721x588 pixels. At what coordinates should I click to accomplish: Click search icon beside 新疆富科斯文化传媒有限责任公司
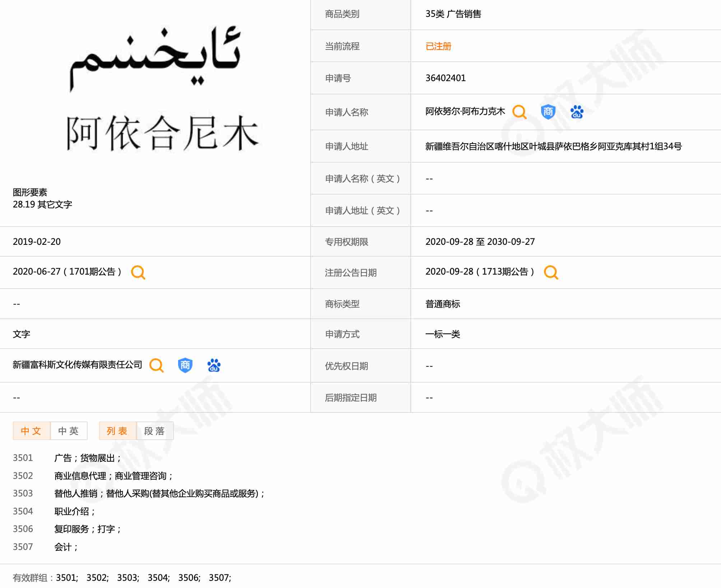coord(156,365)
